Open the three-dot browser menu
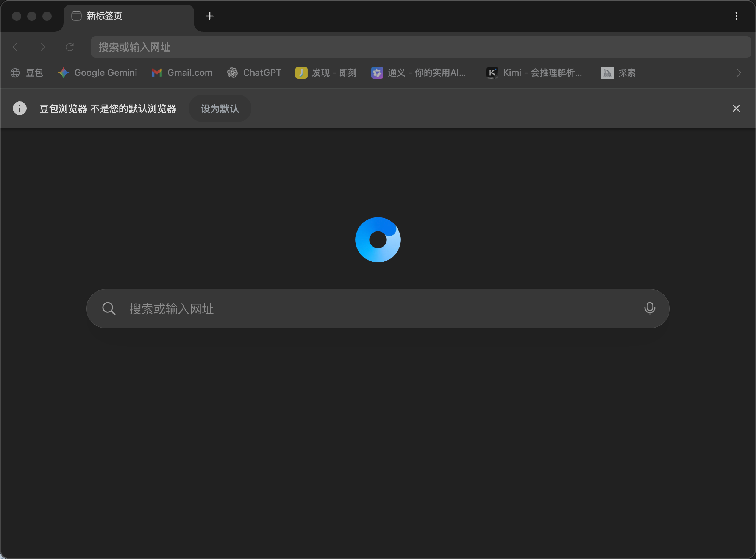 click(736, 16)
